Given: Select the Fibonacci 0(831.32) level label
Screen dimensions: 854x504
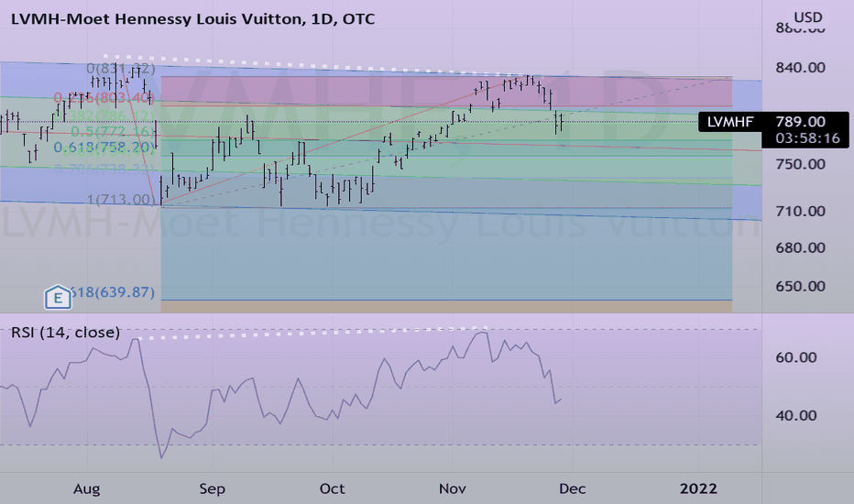Looking at the screenshot, I should point(121,69).
